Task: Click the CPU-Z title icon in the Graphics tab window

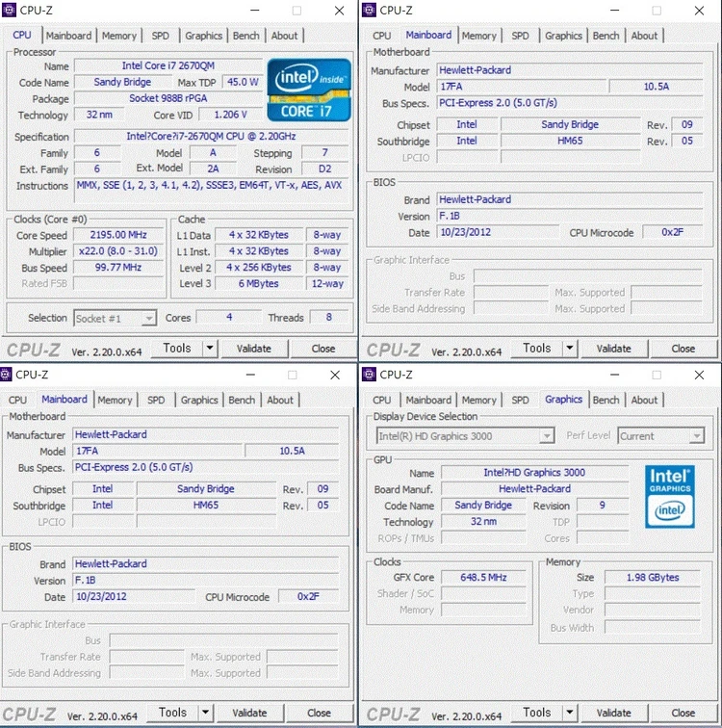Action: [x=369, y=375]
